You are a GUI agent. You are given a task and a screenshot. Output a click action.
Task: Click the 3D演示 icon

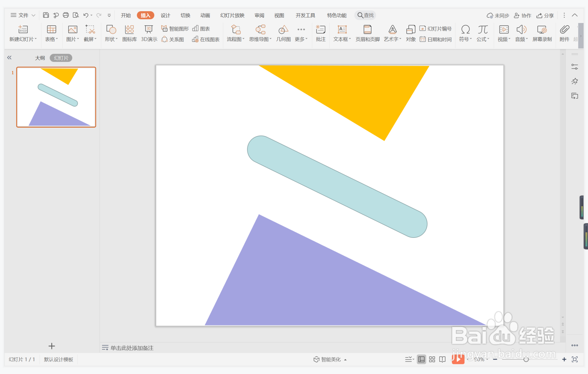(149, 33)
